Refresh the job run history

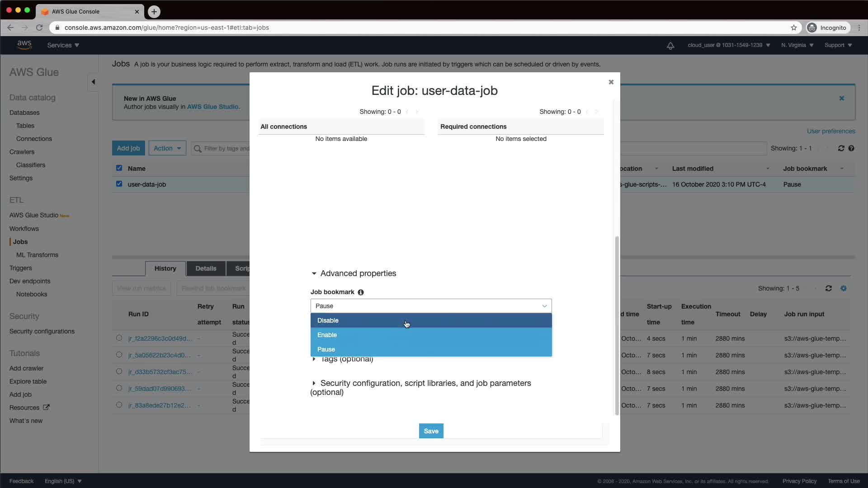828,288
